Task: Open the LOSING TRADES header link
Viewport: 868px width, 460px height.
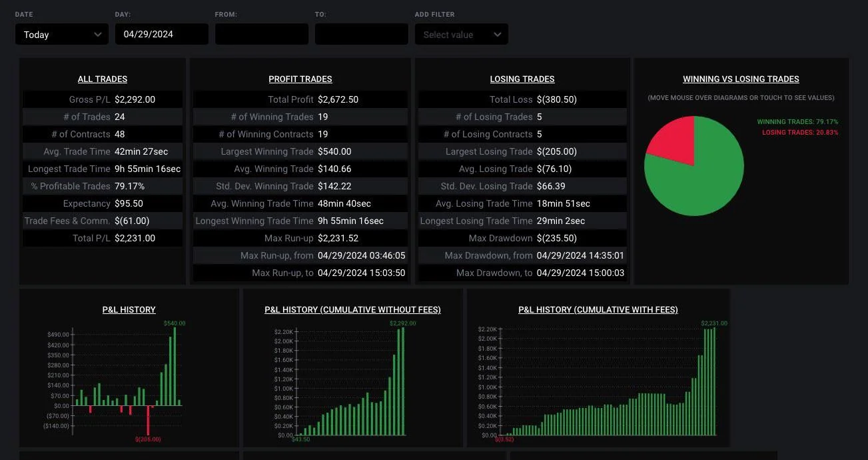Action: tap(522, 79)
